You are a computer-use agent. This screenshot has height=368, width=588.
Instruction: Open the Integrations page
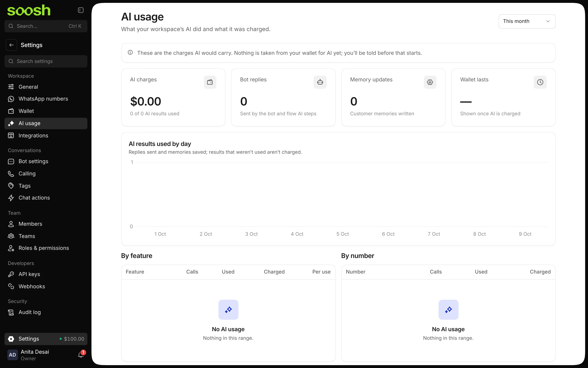pyautogui.click(x=46, y=136)
